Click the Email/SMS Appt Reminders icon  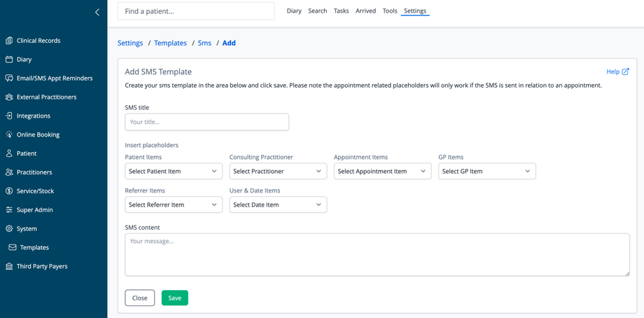coord(9,78)
